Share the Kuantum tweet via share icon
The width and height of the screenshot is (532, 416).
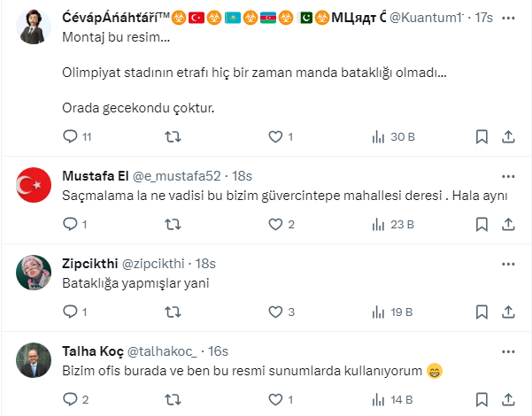(x=508, y=136)
